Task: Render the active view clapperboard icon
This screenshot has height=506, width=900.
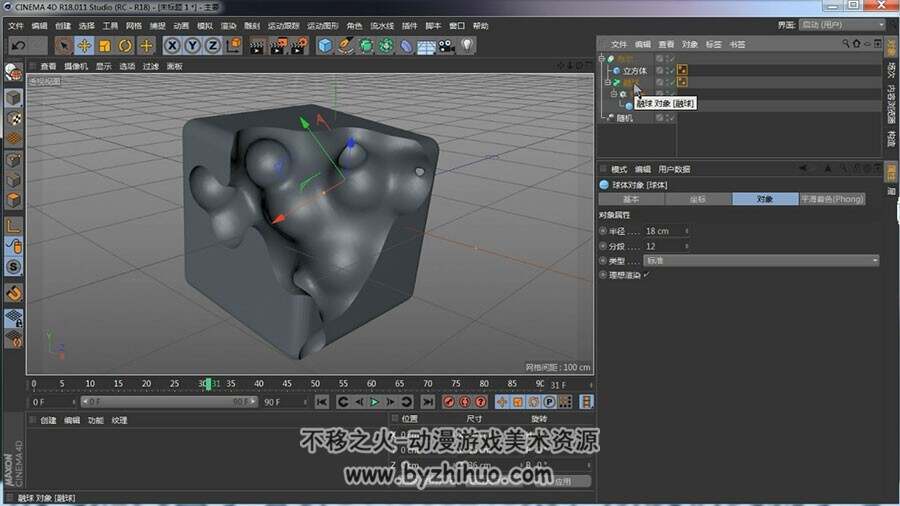Action: click(x=257, y=46)
